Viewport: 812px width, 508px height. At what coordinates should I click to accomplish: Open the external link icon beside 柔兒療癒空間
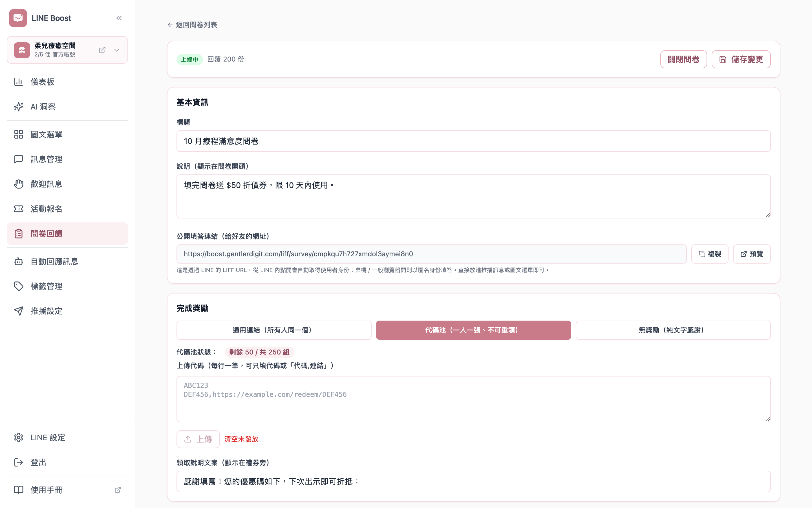[x=102, y=50]
